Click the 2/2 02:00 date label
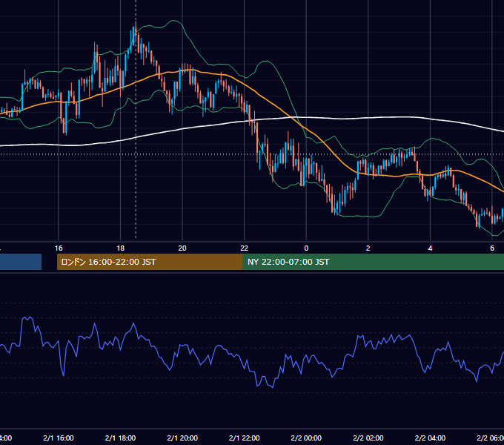504x445 pixels. click(x=368, y=438)
